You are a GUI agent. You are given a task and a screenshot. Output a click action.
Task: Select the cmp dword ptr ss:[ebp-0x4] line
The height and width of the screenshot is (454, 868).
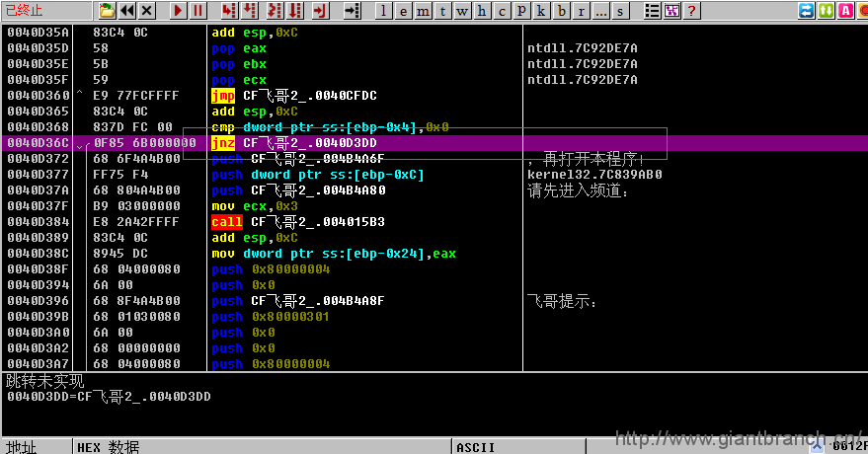(x=330, y=127)
